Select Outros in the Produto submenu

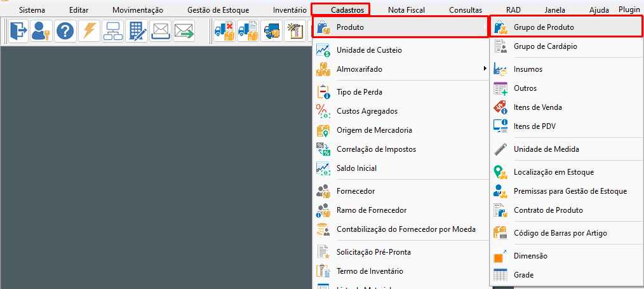525,88
